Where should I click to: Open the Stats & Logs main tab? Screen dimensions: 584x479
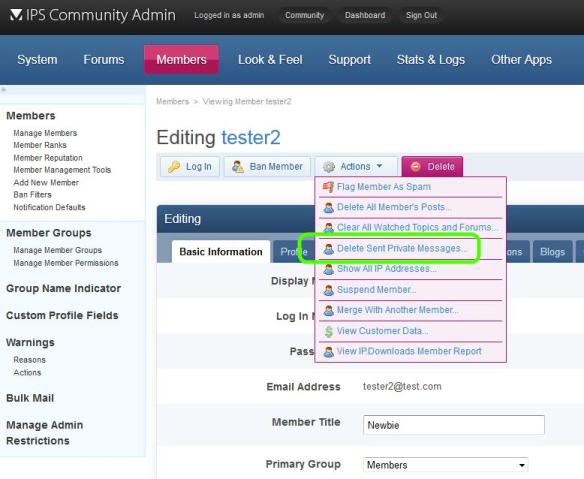tap(431, 60)
